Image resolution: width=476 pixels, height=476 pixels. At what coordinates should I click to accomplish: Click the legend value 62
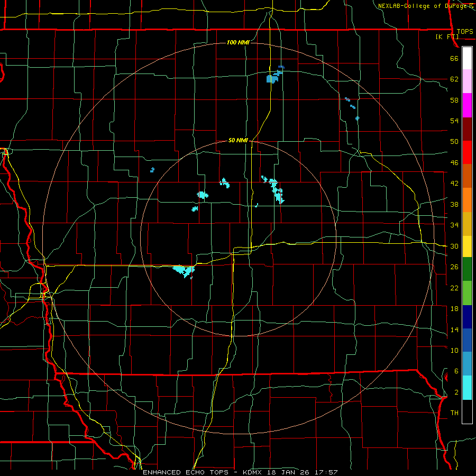454,79
